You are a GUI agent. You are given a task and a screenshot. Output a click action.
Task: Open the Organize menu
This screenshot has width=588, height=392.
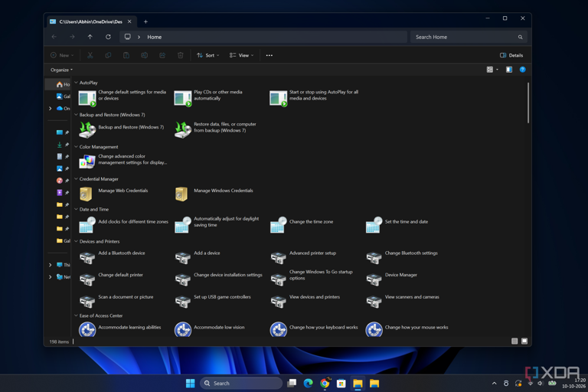pyautogui.click(x=61, y=70)
